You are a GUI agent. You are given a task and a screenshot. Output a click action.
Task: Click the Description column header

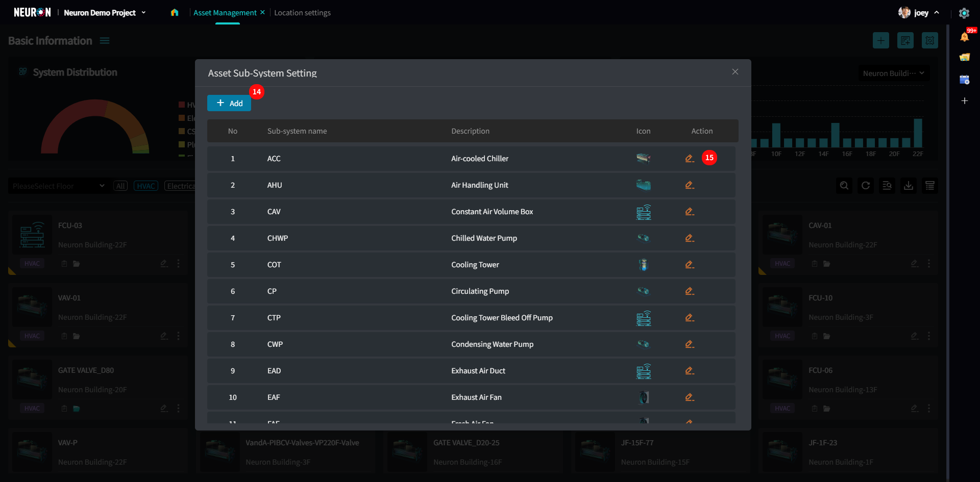470,131
